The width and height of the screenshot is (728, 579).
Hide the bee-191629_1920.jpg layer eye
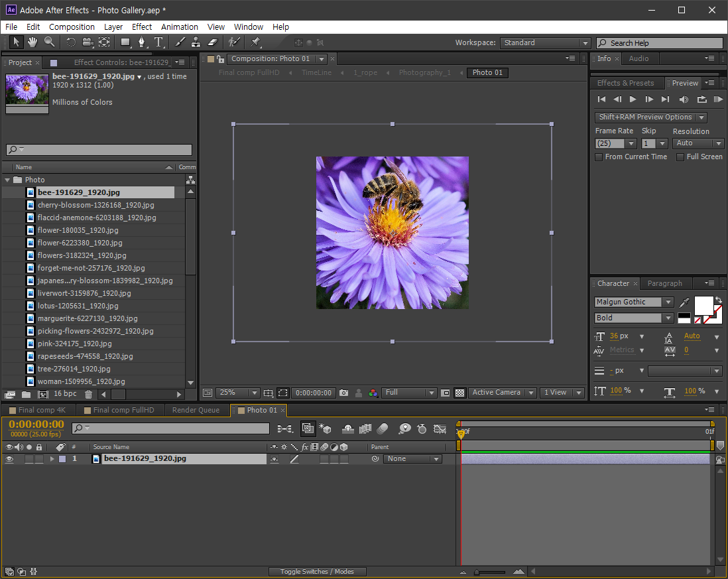click(x=9, y=459)
